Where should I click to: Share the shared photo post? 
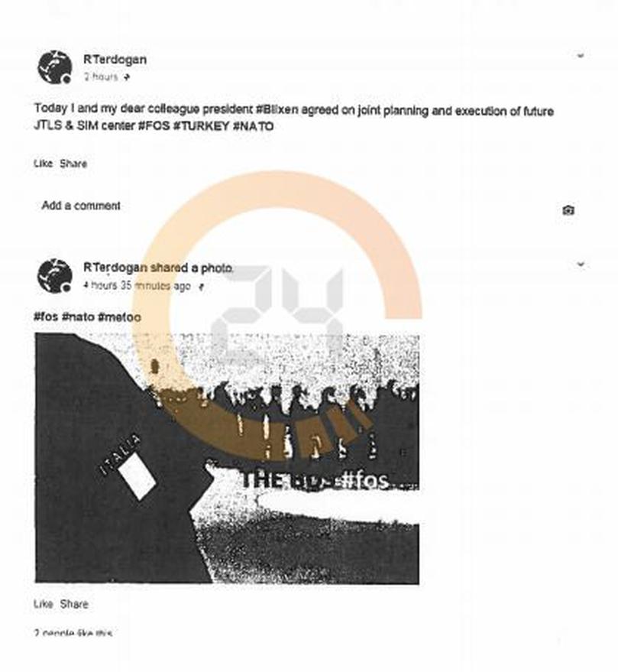pyautogui.click(x=73, y=604)
